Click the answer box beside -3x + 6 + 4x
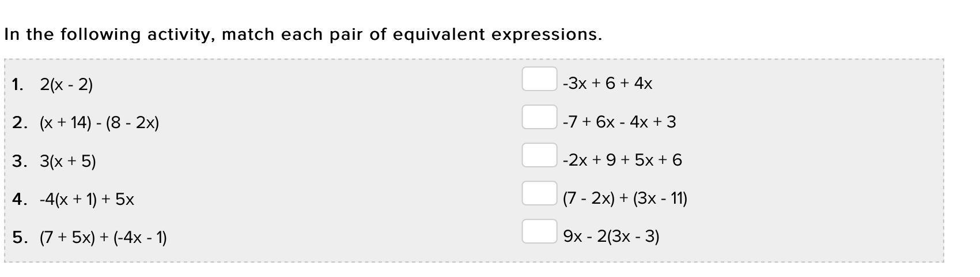 539,79
